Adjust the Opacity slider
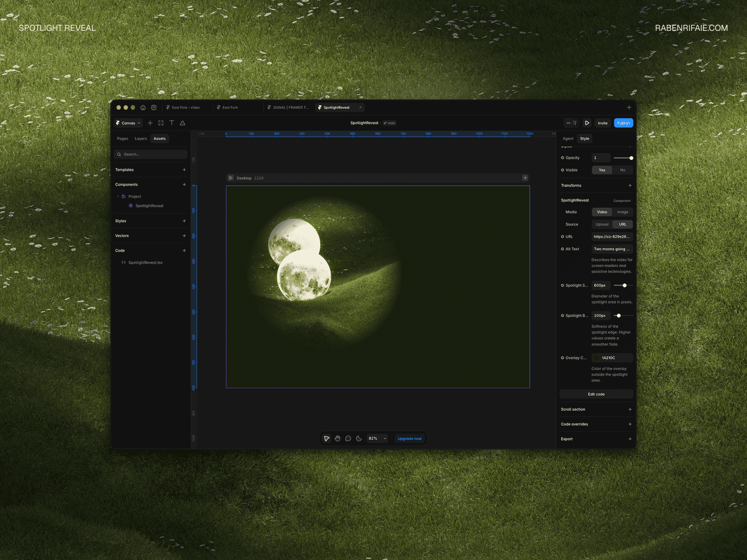The image size is (747, 560). [x=623, y=158]
